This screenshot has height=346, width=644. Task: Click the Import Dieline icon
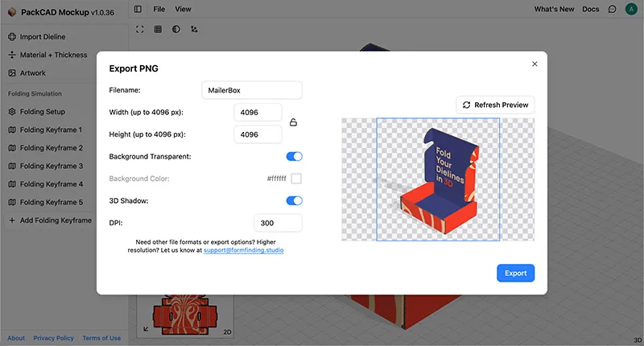point(12,37)
